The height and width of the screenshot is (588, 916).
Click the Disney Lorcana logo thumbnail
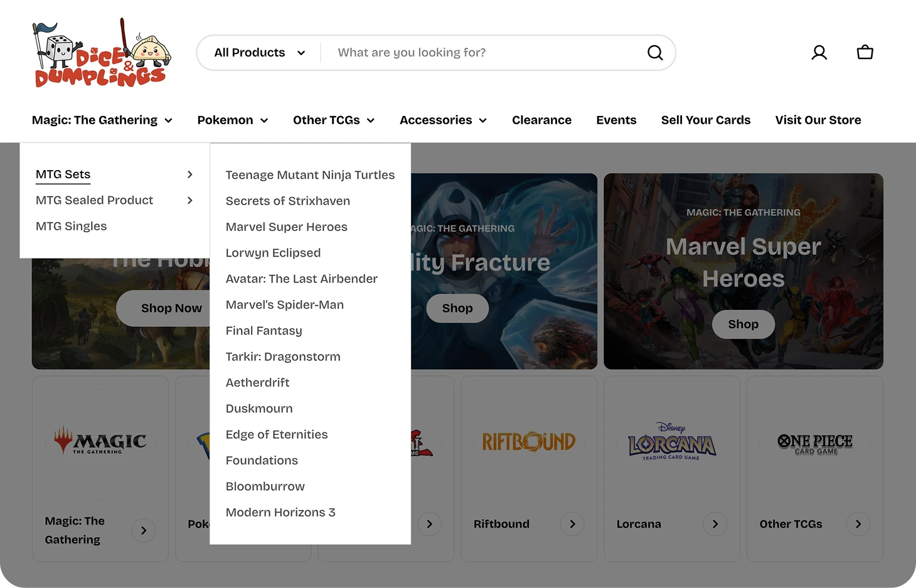(672, 441)
